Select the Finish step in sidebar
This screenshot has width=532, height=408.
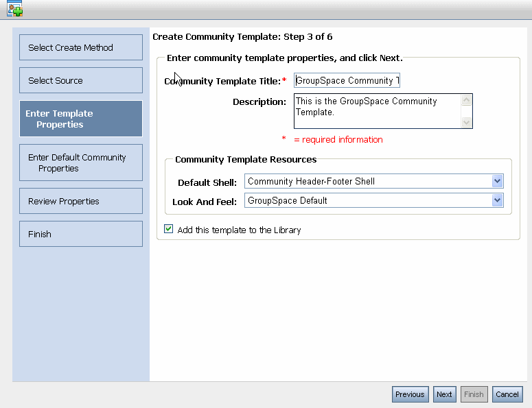click(81, 234)
